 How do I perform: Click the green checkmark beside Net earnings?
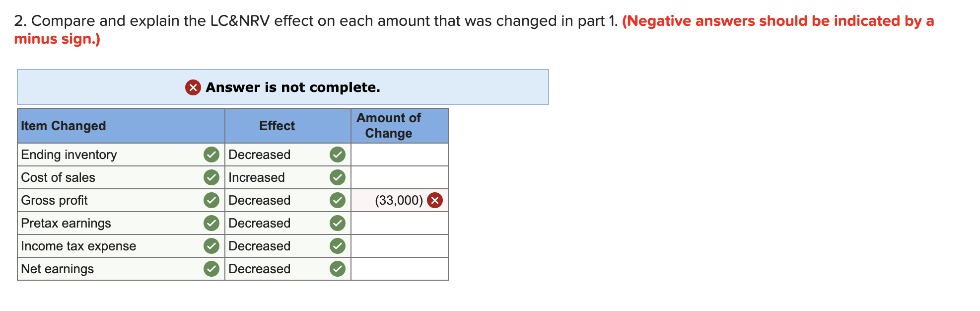(x=212, y=268)
